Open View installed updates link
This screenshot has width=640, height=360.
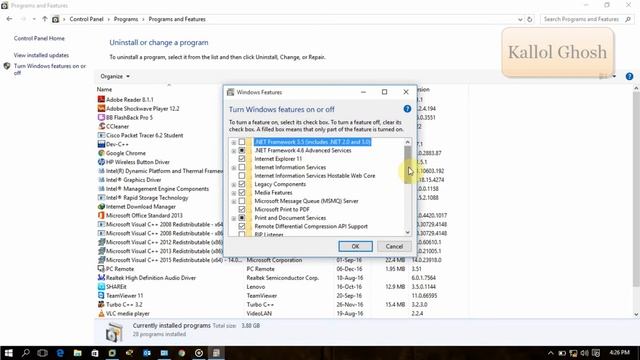coord(41,55)
